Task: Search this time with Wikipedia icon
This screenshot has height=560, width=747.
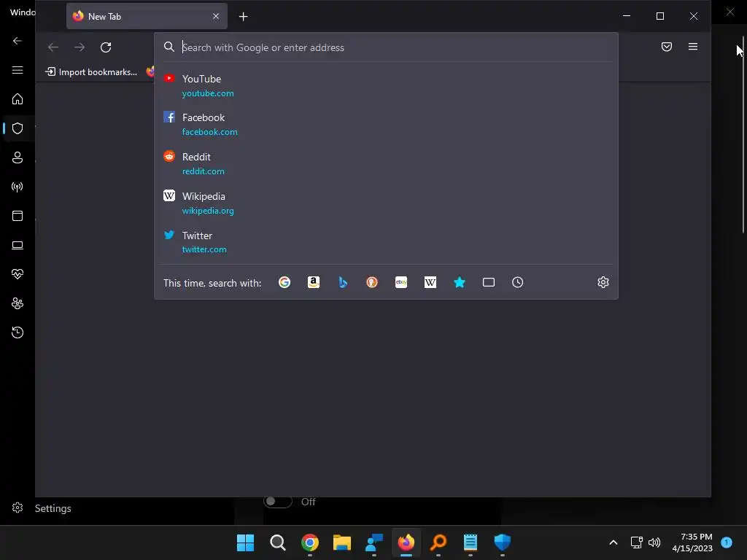Action: tap(430, 282)
